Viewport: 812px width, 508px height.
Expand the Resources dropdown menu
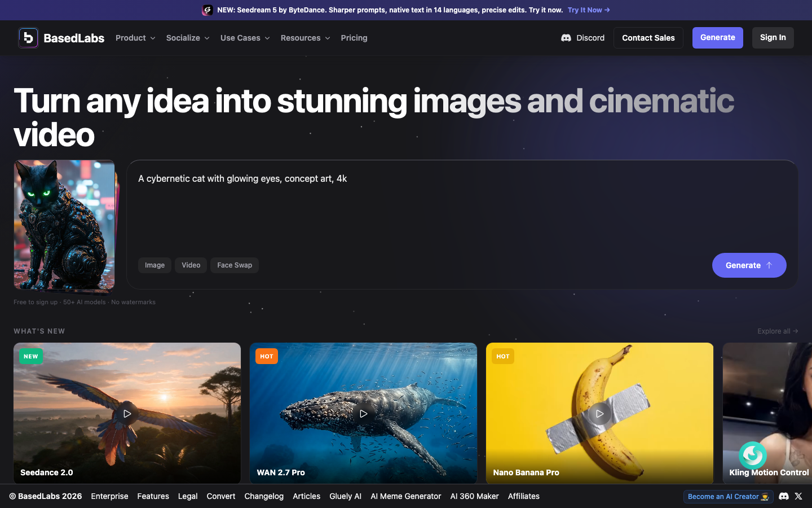(x=305, y=38)
